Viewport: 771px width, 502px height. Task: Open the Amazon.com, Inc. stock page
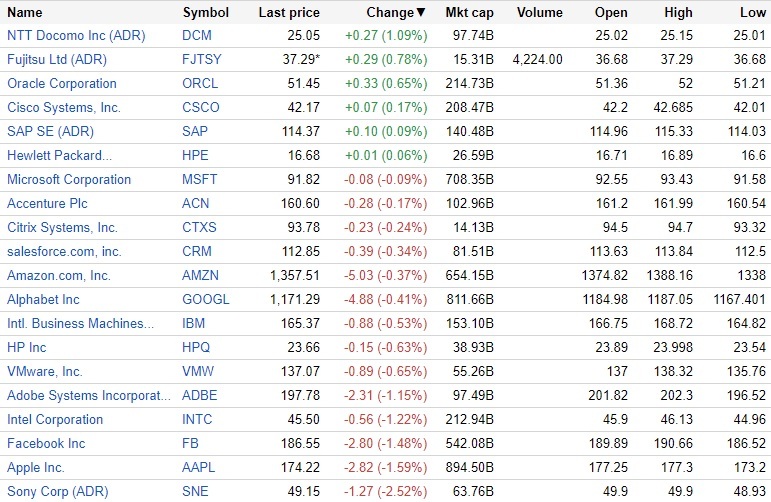[x=59, y=276]
